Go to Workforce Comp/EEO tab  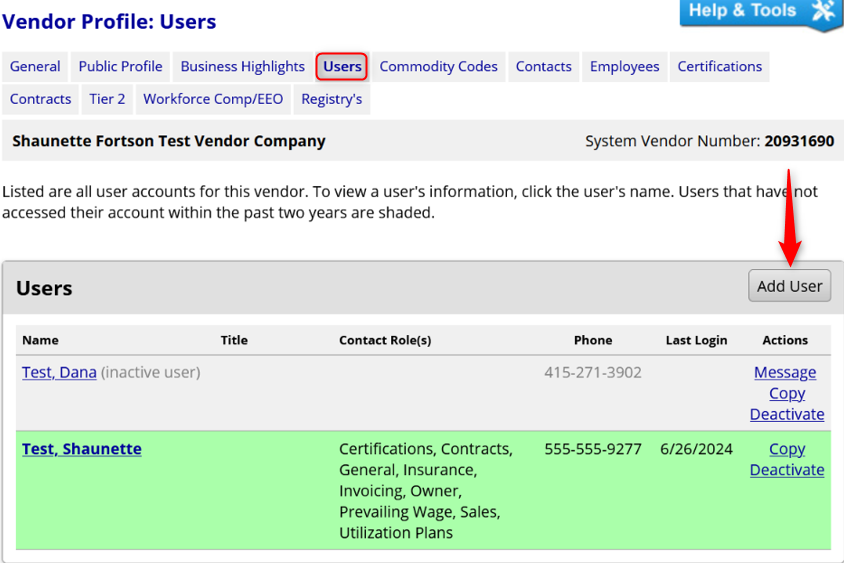click(213, 99)
